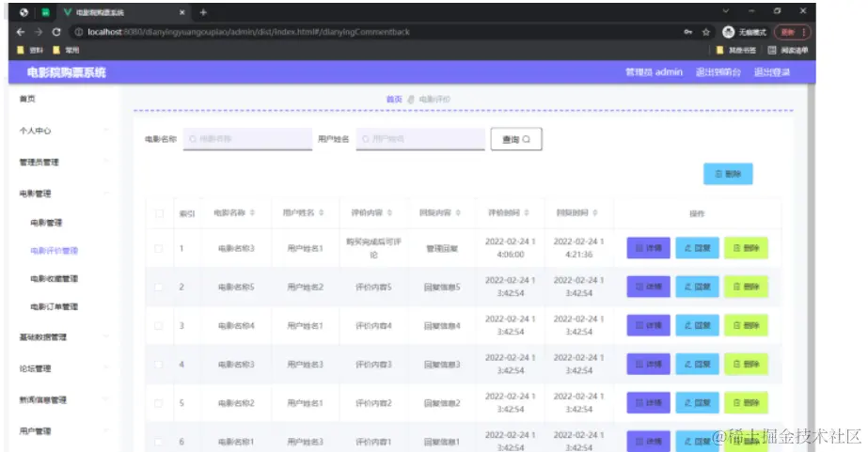Click 回复 for row 1

point(697,248)
